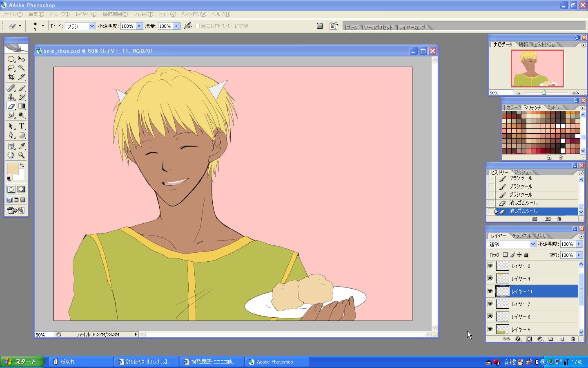Reset default foreground and background colors
The image size is (588, 368).
point(9,179)
